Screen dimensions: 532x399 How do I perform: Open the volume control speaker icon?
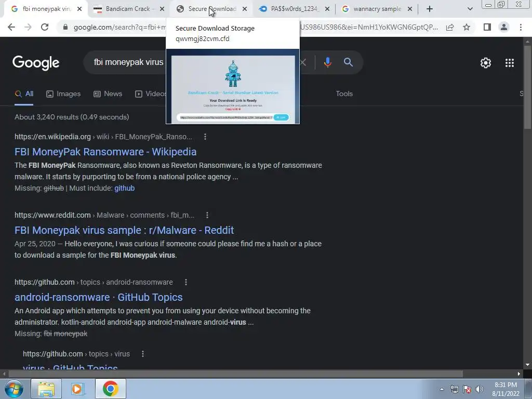coord(480,389)
